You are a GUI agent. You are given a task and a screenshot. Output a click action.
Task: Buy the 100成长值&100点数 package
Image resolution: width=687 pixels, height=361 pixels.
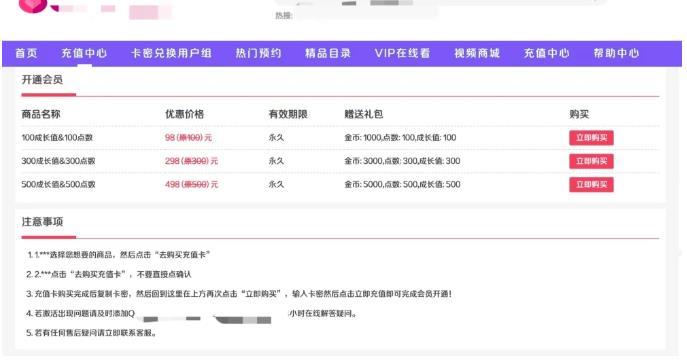tap(591, 138)
